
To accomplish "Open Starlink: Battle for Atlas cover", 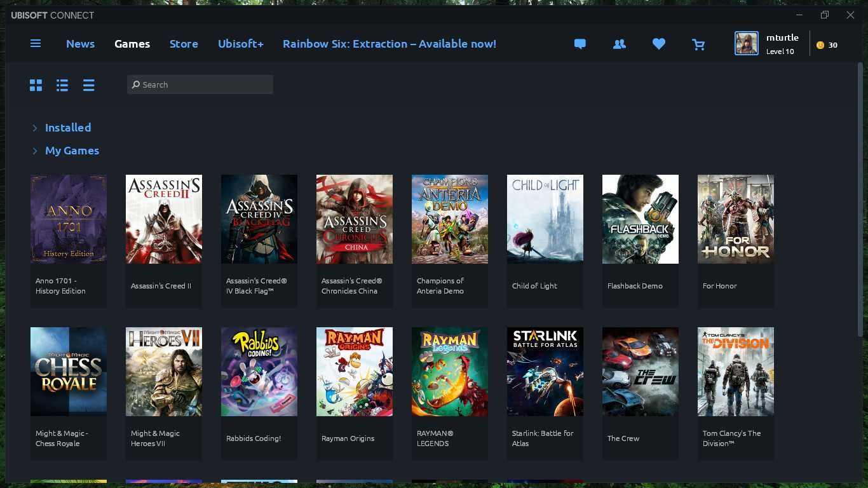I will click(x=545, y=372).
